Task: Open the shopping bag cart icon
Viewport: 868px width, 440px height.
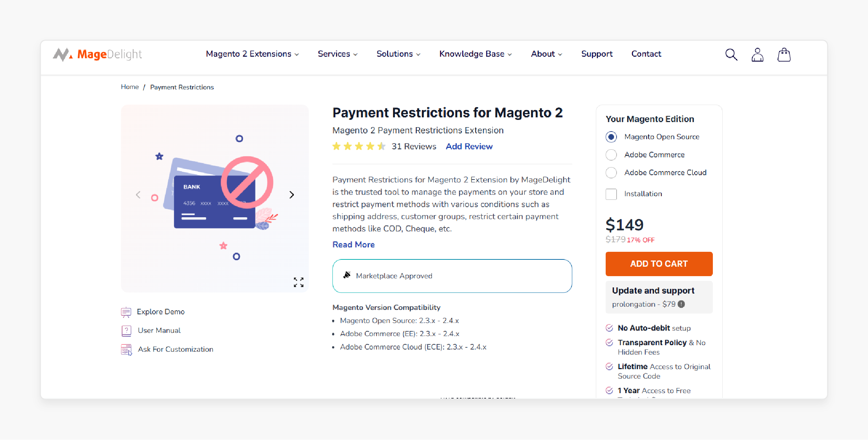Action: (x=784, y=55)
